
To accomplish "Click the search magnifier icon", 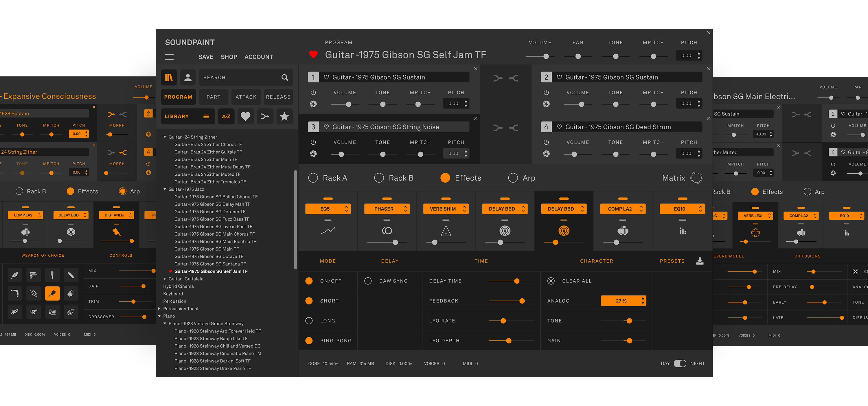I will pyautogui.click(x=285, y=78).
